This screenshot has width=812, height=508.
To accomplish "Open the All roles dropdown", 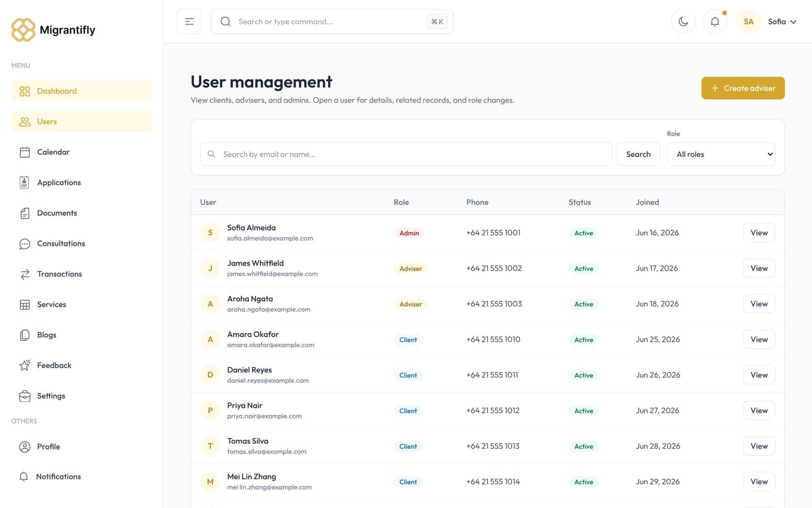I will point(721,154).
